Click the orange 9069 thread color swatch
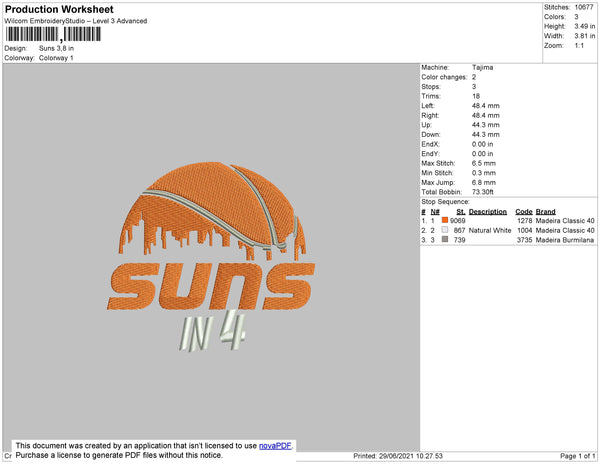 (445, 220)
